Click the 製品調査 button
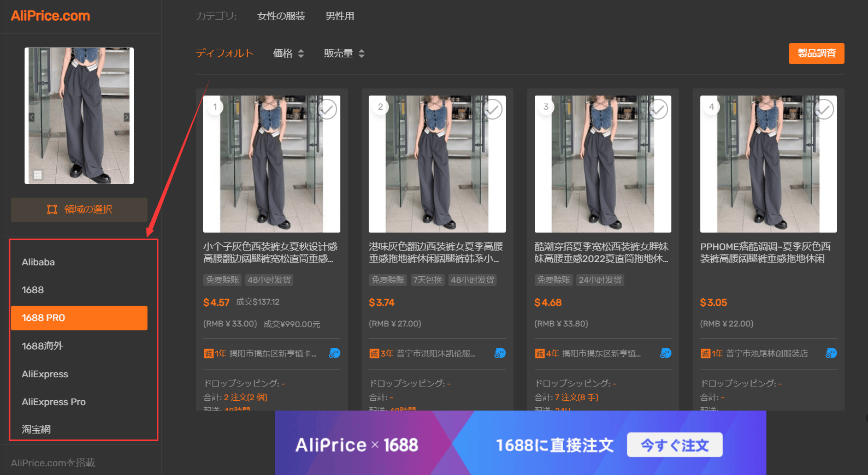868x475 pixels. (x=817, y=54)
